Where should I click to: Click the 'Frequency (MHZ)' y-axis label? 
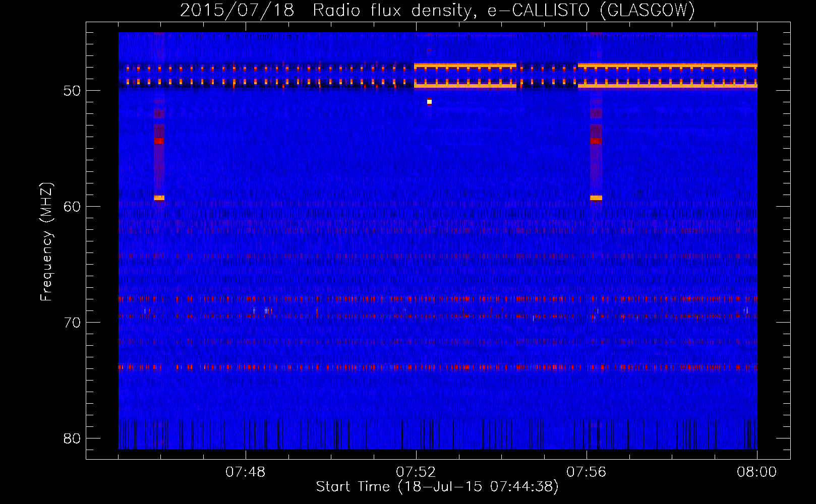[x=46, y=242]
